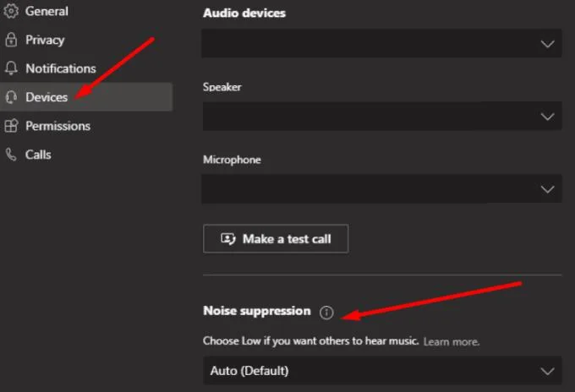Click chevron arrow of Speaker dropdown
The height and width of the screenshot is (392, 575).
pyautogui.click(x=547, y=117)
